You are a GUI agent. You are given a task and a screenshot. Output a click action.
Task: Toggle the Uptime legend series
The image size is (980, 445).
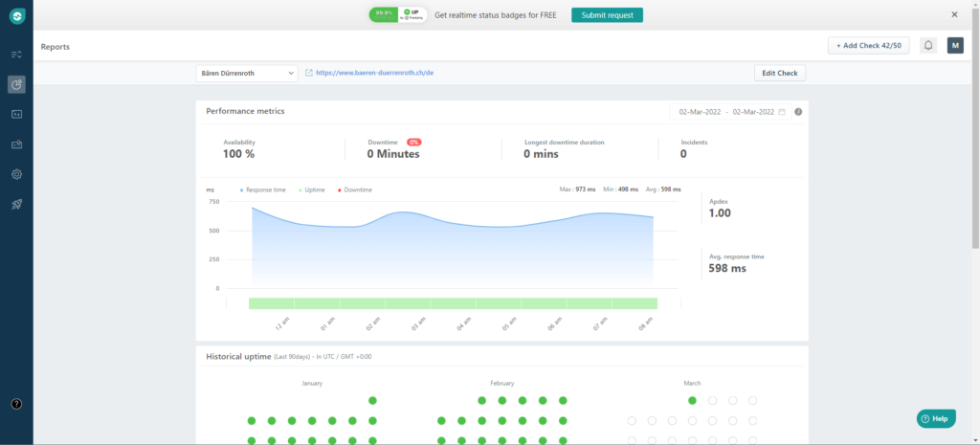(314, 189)
